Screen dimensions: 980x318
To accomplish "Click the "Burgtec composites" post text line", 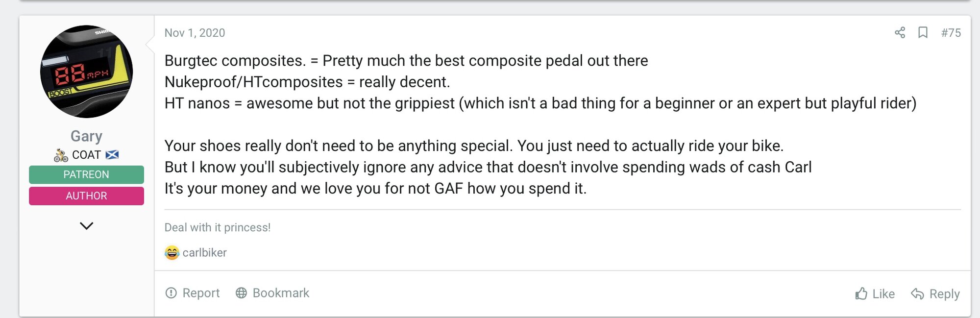I will point(406,61).
